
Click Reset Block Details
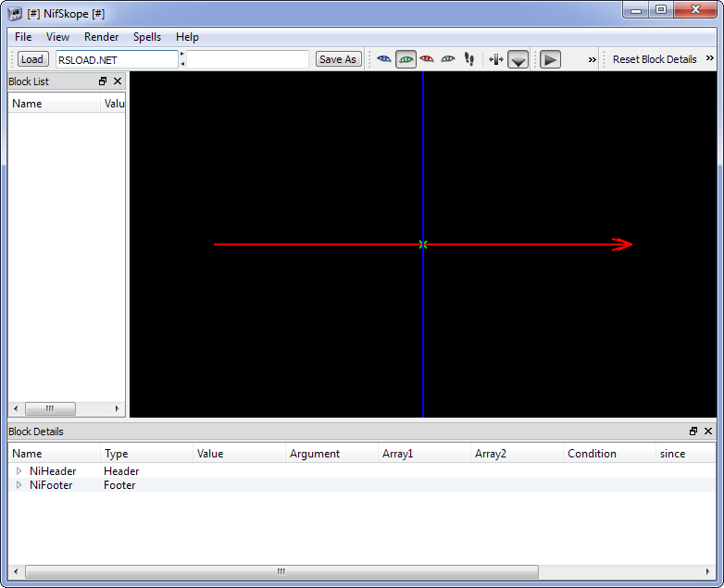(x=655, y=59)
